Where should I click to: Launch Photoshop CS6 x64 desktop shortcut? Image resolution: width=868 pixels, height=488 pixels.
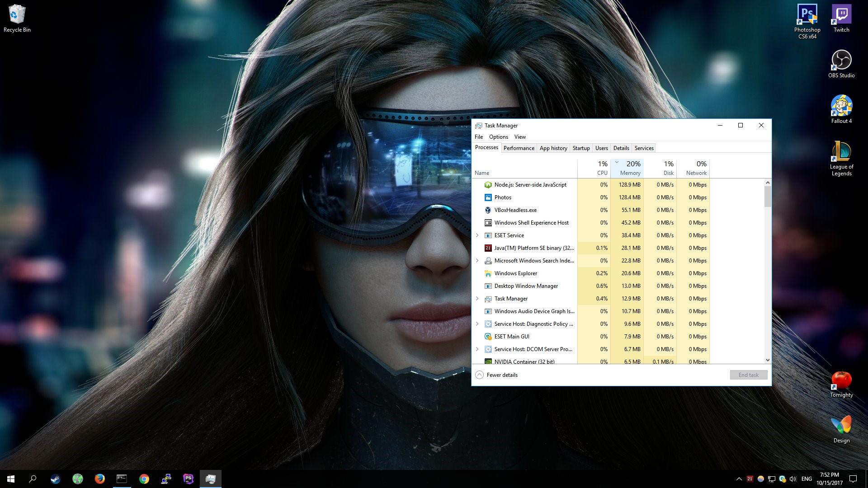(x=807, y=21)
